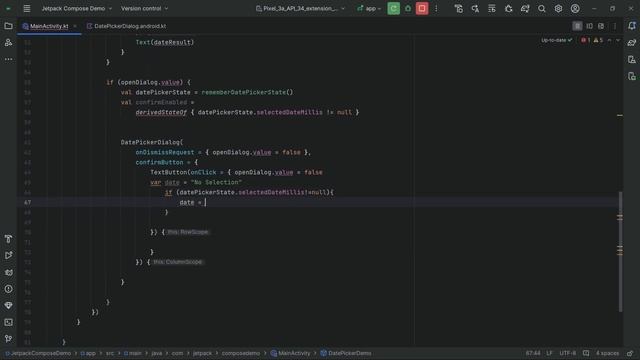Click the this: RowScope inlay hint
This screenshot has height=360, width=640.
tap(188, 232)
